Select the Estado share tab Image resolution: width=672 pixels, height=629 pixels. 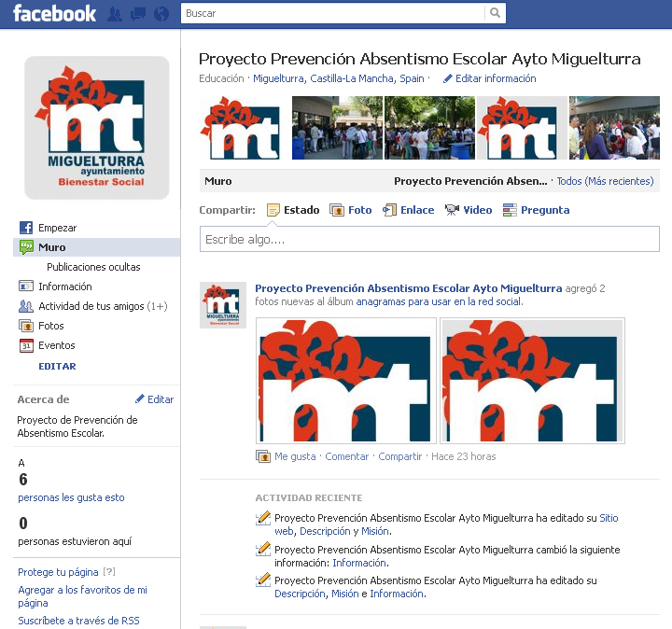click(293, 210)
